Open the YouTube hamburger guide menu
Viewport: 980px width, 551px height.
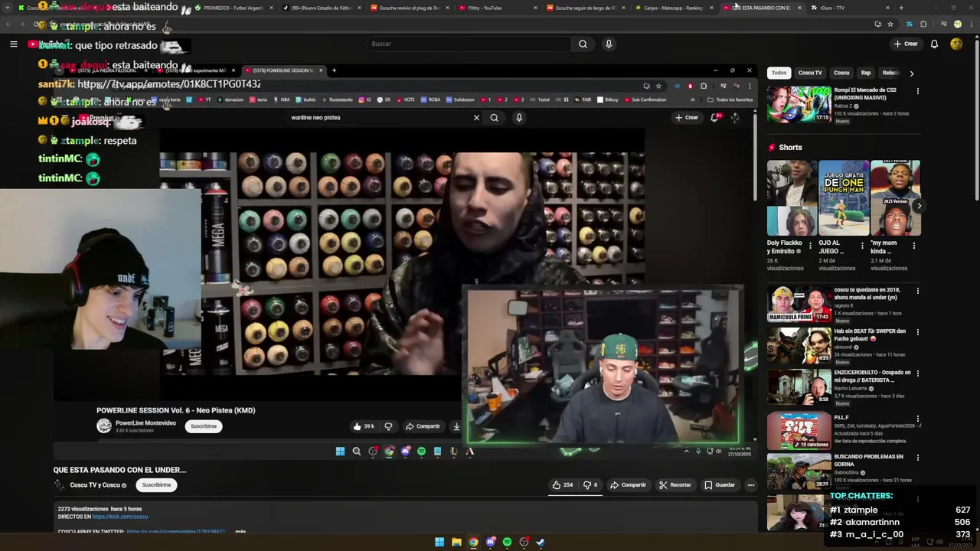tap(13, 44)
